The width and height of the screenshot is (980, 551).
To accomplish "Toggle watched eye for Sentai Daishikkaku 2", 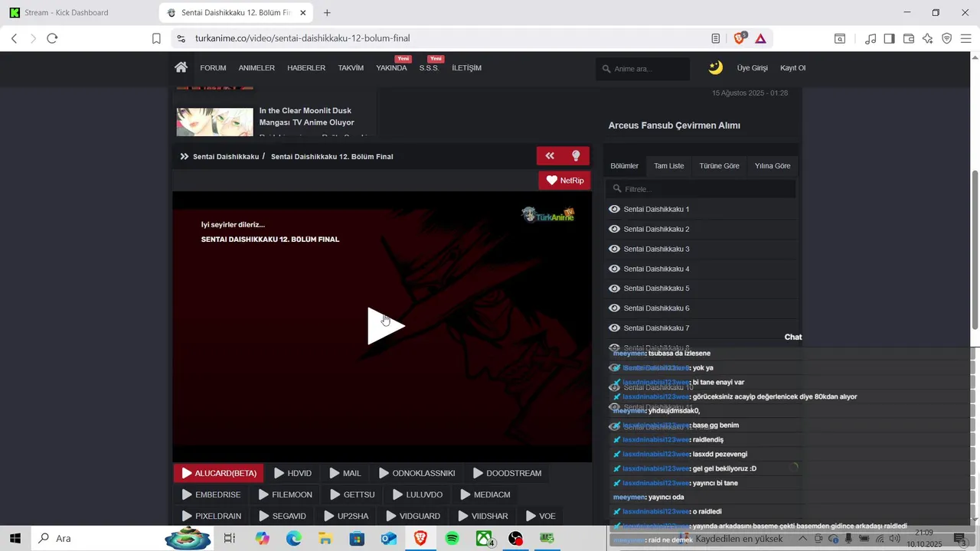I will pos(614,229).
